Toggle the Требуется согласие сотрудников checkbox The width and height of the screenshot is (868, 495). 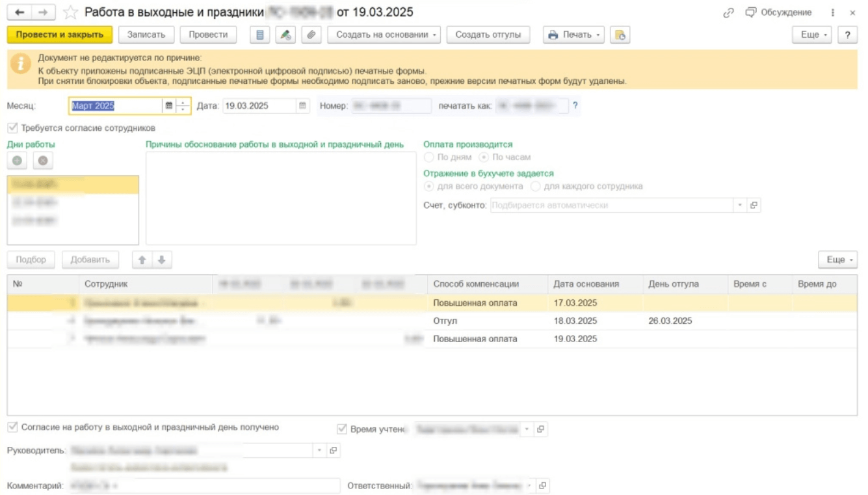point(12,128)
